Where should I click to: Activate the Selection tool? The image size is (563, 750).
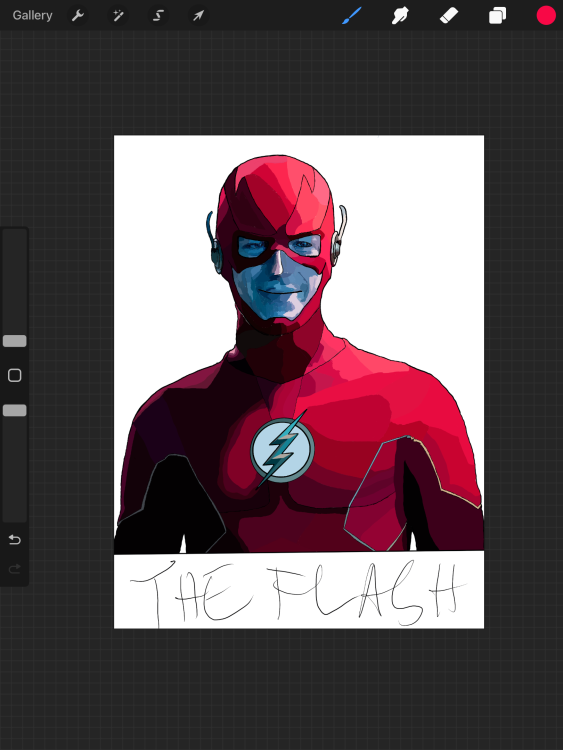click(x=158, y=16)
